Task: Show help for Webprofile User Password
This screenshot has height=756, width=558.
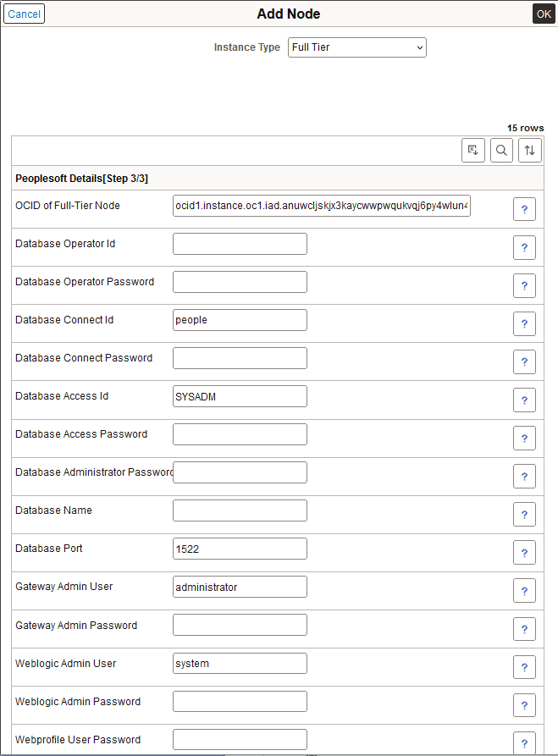Action: pos(524,742)
